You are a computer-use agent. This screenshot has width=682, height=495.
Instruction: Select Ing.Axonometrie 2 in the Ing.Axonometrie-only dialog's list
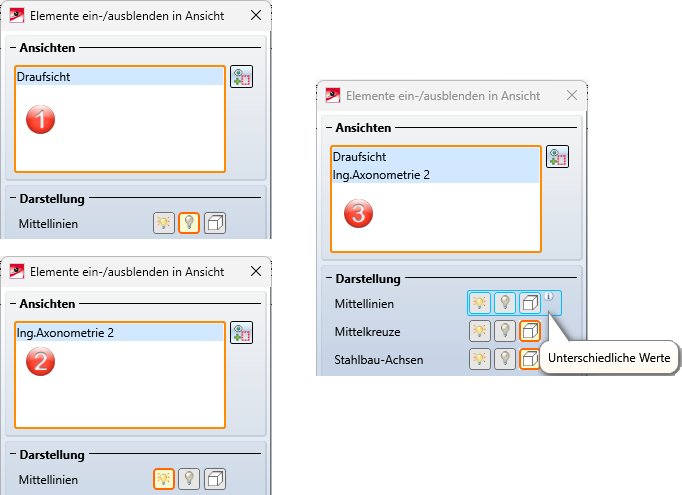[x=120, y=333]
